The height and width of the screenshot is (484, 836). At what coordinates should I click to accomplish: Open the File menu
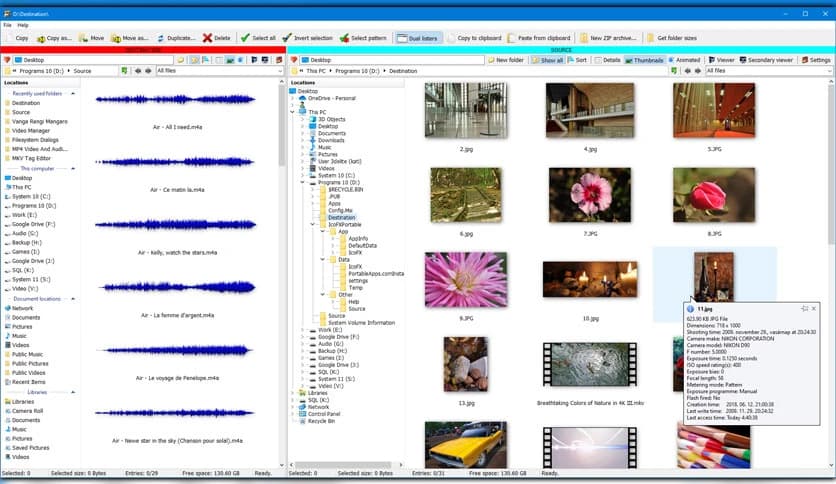(7, 25)
